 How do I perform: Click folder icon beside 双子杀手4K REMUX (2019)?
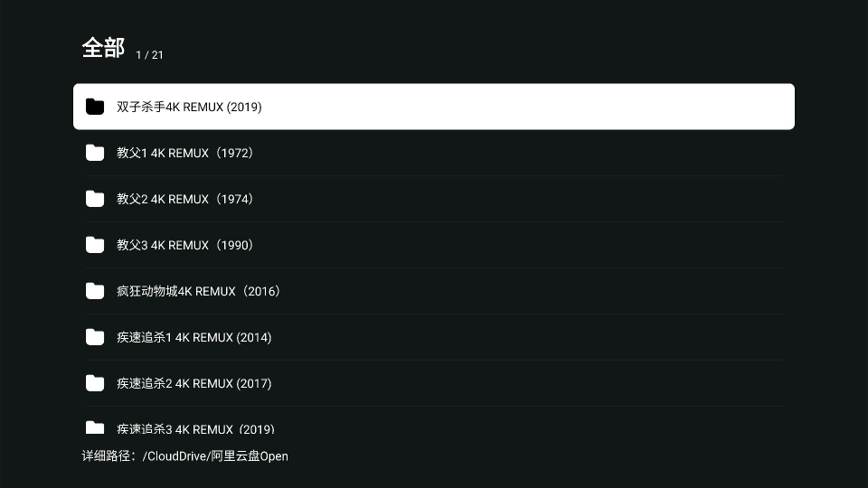click(x=95, y=107)
